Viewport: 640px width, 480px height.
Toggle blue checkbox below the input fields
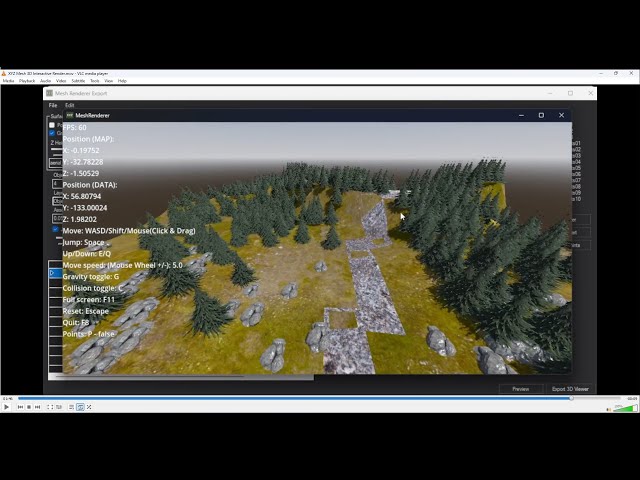[x=56, y=229]
